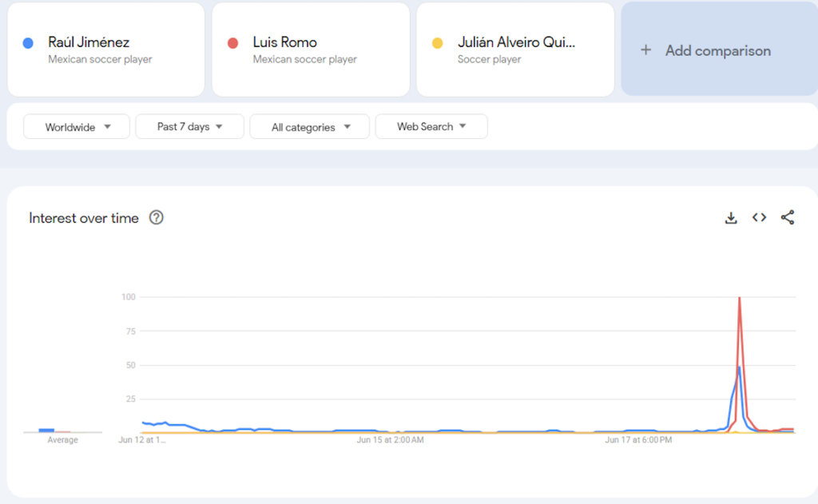818x504 pixels.
Task: Edit the Luis Romo search term card
Action: point(311,50)
